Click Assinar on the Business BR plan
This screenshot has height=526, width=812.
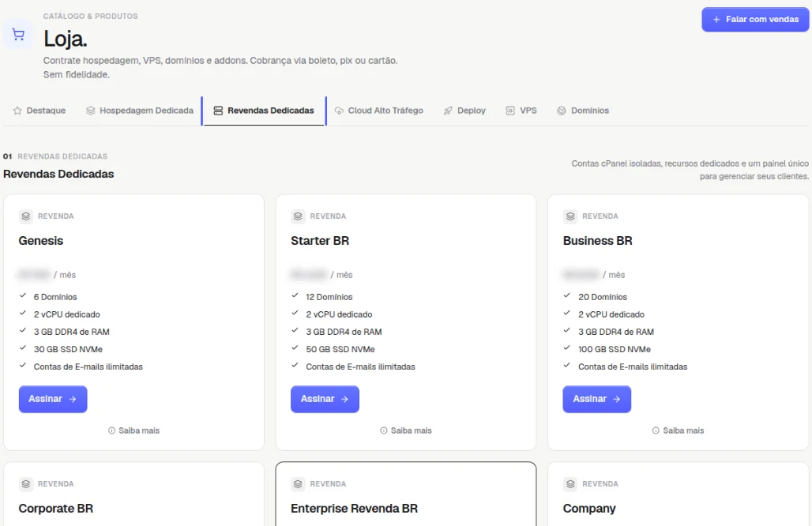[597, 399]
